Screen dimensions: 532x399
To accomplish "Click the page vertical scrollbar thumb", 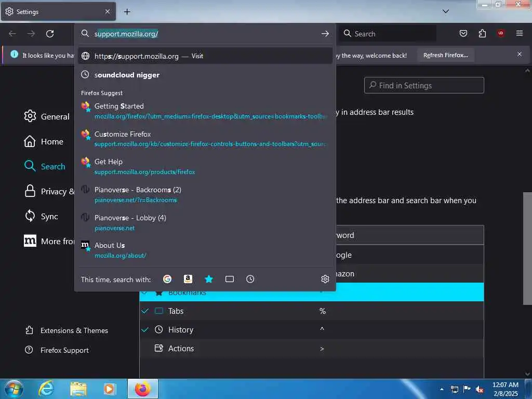I will 527,248.
